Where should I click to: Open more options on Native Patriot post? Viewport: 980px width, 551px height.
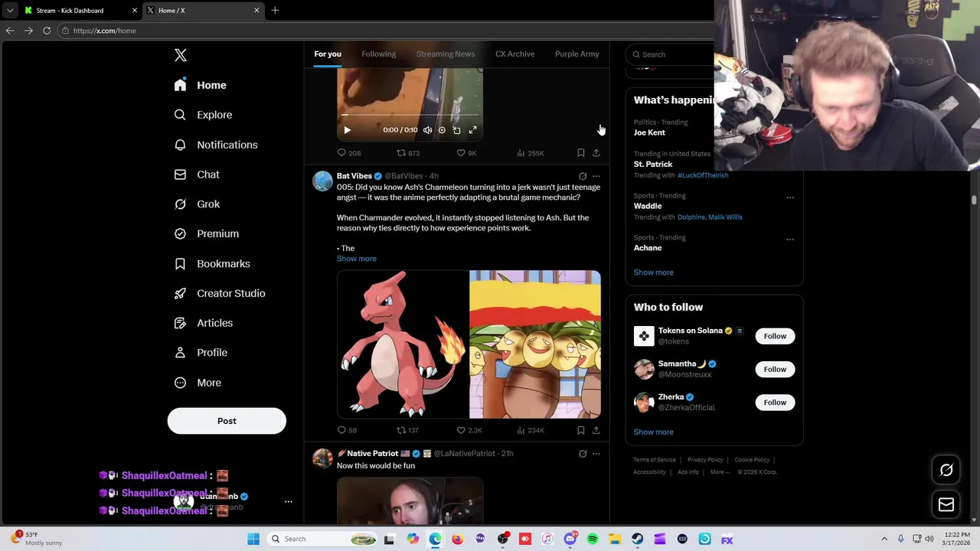tap(596, 454)
